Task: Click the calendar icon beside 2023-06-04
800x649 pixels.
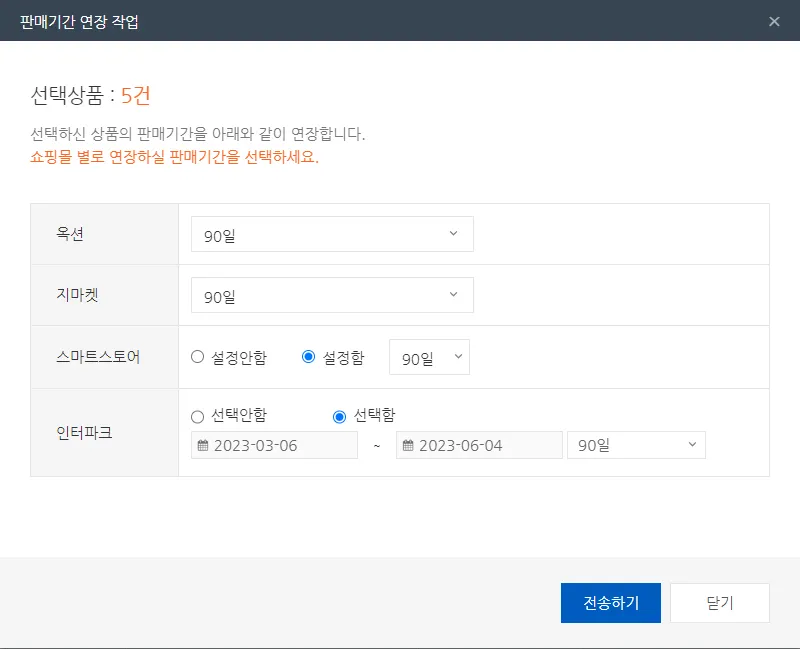Action: click(x=408, y=446)
